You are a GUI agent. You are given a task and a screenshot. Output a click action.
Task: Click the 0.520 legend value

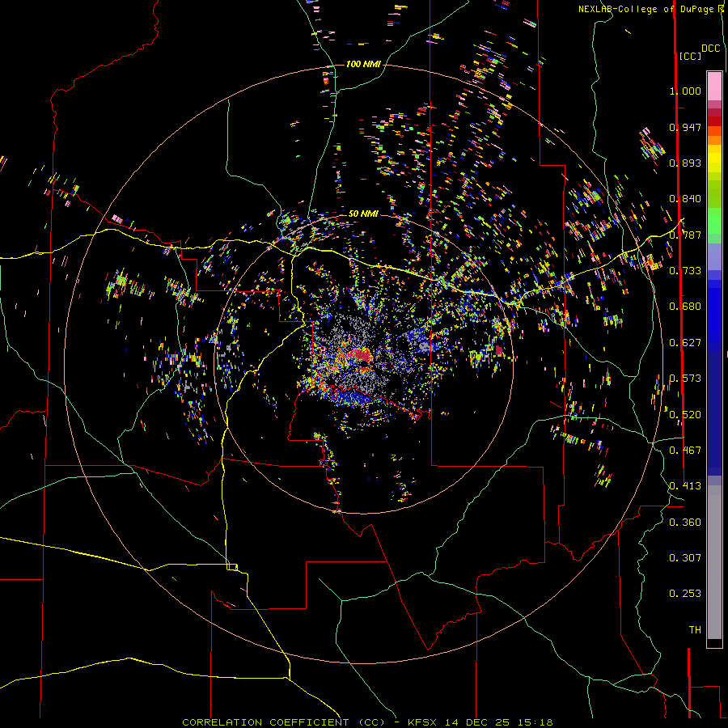(685, 415)
